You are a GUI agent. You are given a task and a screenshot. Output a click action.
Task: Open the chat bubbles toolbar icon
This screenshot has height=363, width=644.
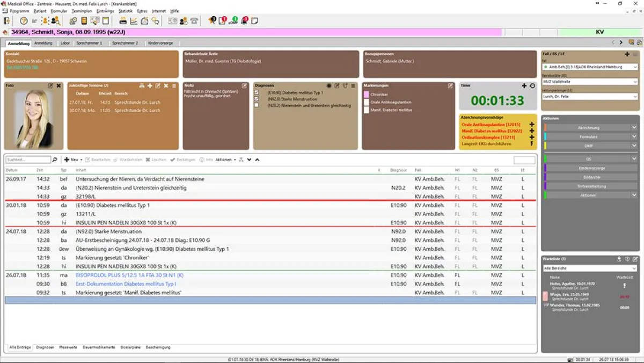click(x=156, y=21)
